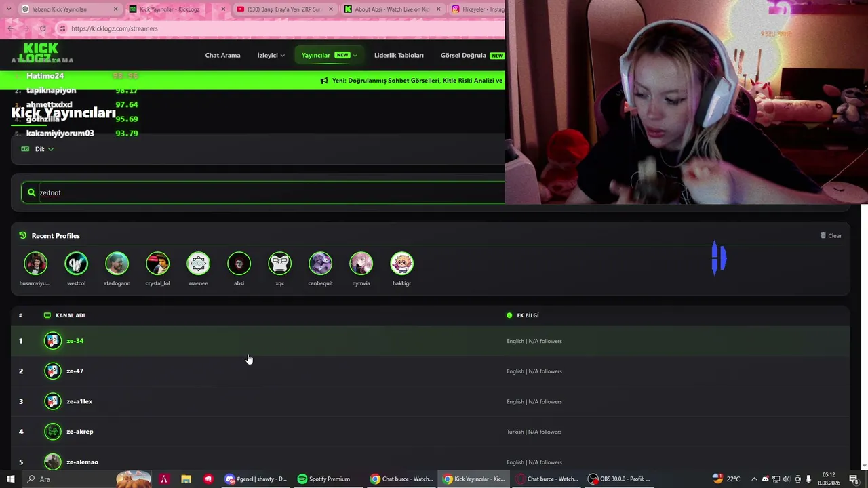Screen dimensions: 868x488
Task: Open nymvia recent profile avatar
Action: pos(361,263)
